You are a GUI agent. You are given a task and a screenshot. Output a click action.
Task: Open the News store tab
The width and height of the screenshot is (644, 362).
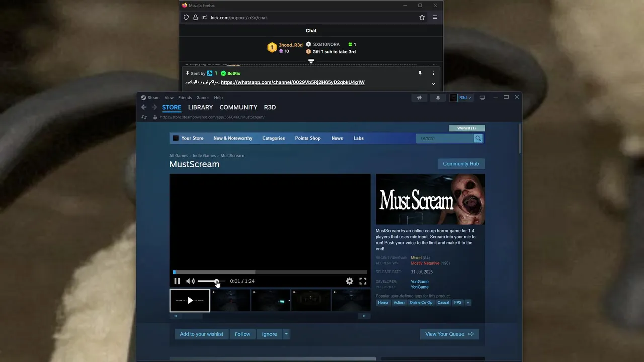pyautogui.click(x=337, y=138)
